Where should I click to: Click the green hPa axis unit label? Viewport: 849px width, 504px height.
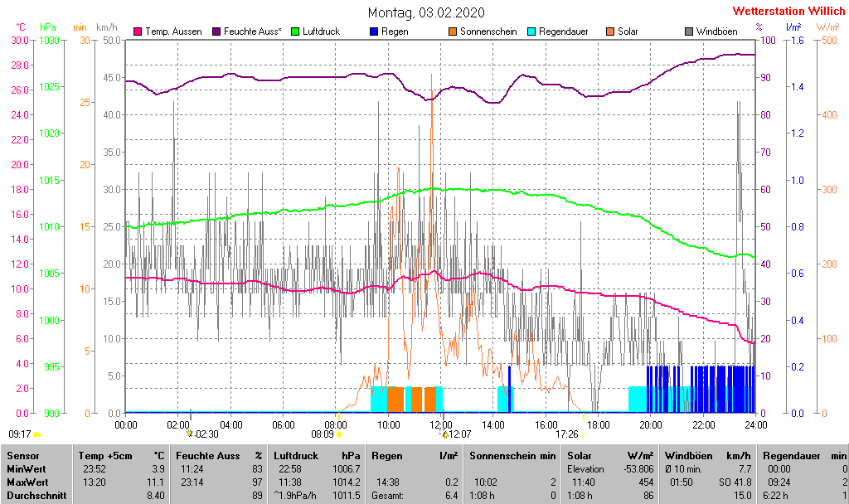pos(47,27)
